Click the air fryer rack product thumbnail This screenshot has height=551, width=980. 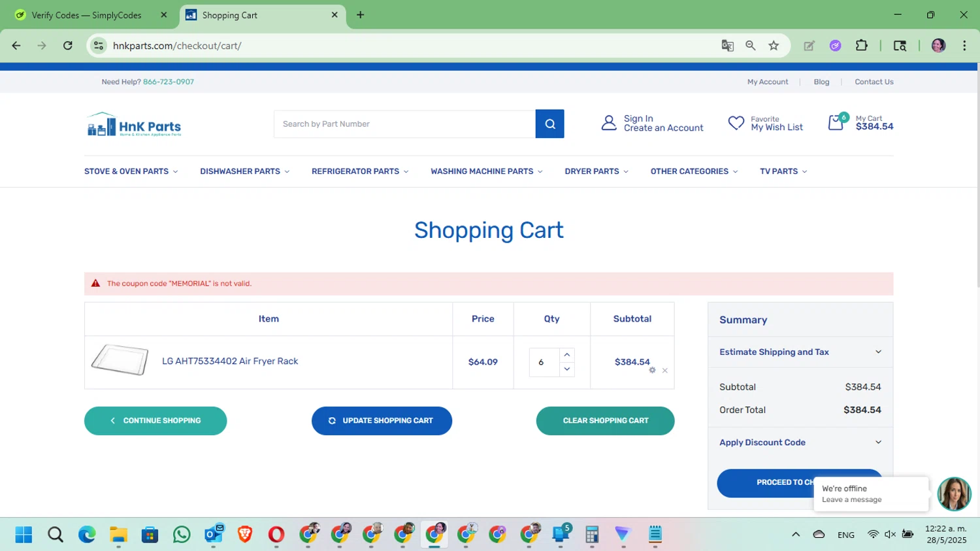tap(120, 360)
